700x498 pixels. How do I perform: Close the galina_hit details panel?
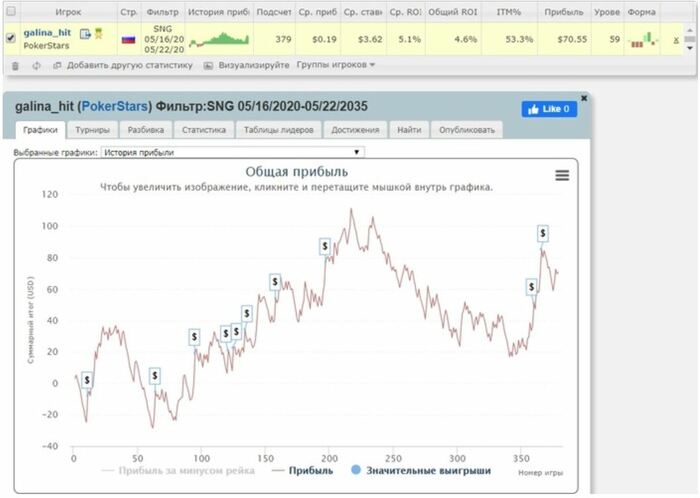coord(584,98)
